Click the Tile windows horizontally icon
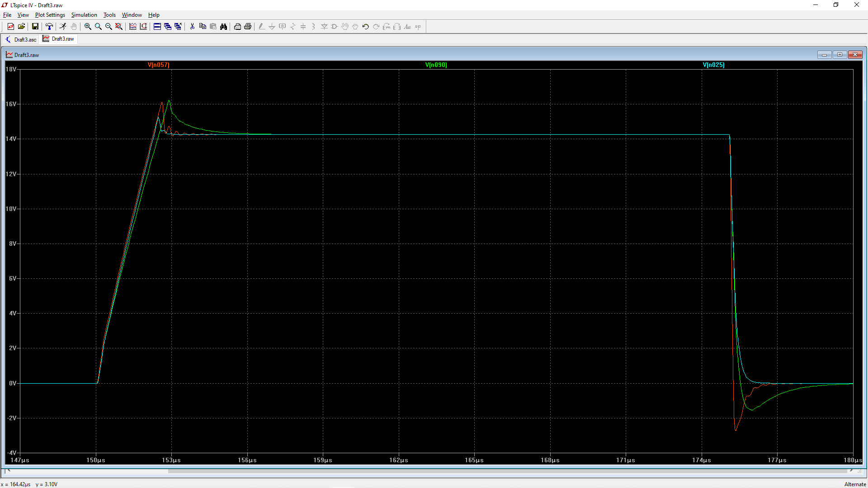The width and height of the screenshot is (868, 488). click(x=157, y=27)
